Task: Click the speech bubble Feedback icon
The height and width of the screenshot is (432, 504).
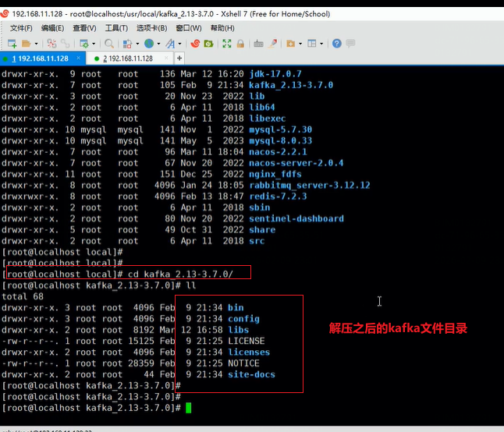Action: click(350, 44)
